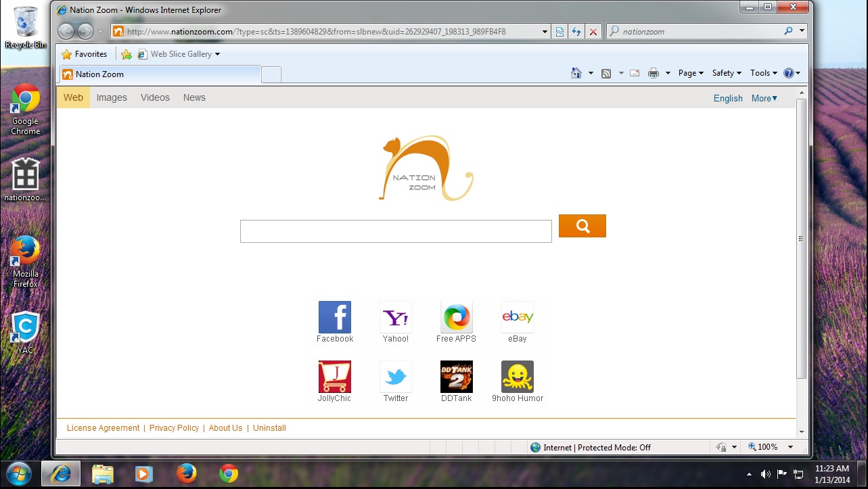Open Firefox from the taskbar
This screenshot has height=489, width=868.
click(187, 474)
